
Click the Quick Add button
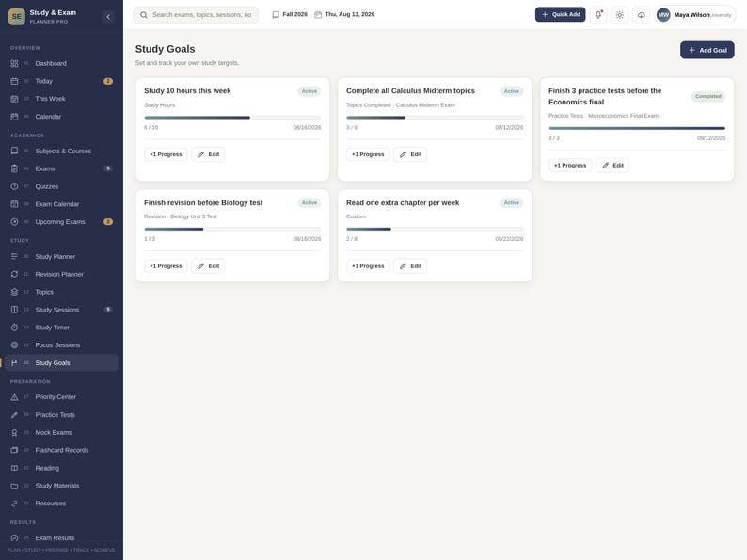561,14
